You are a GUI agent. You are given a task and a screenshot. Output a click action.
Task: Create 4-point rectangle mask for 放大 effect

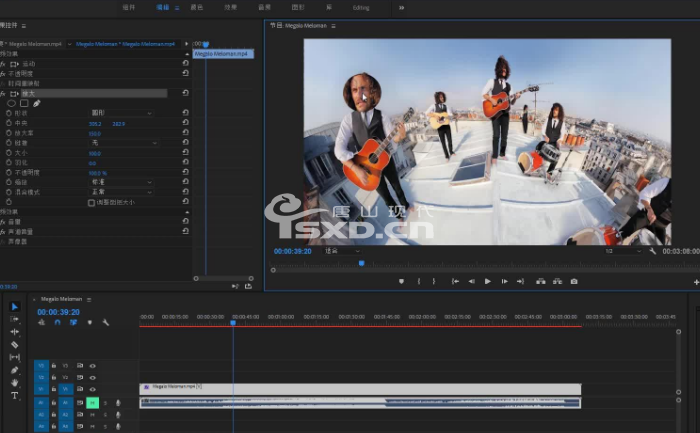coord(24,103)
